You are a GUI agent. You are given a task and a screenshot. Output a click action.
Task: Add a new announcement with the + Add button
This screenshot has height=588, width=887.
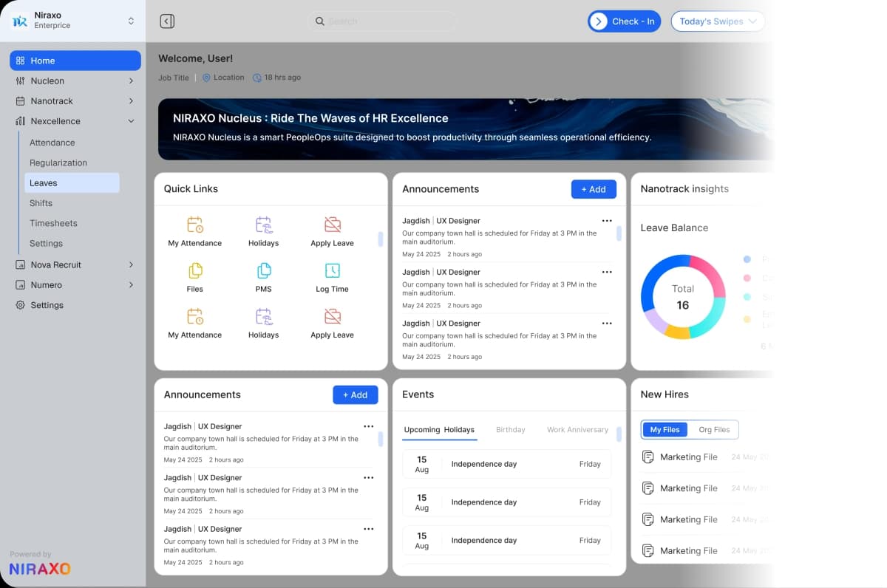coord(594,189)
